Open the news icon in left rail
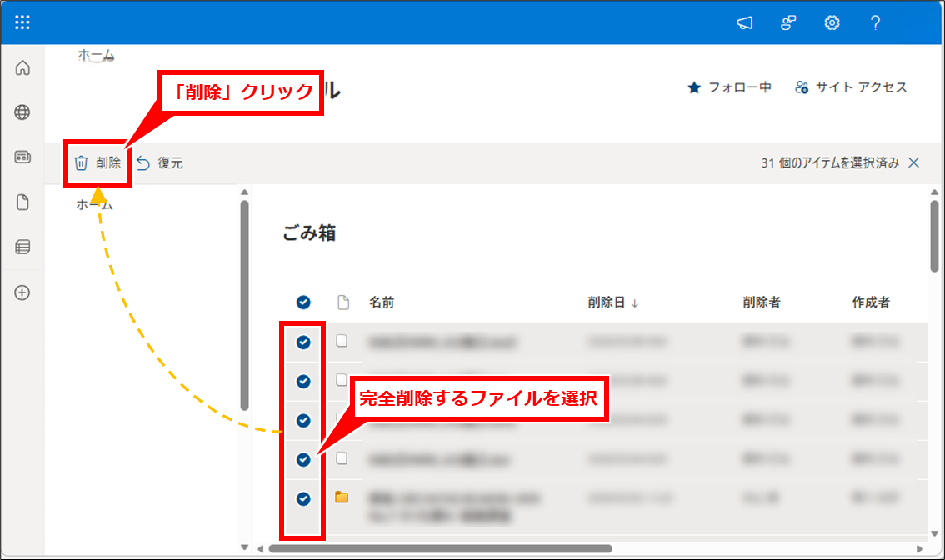 [x=22, y=157]
